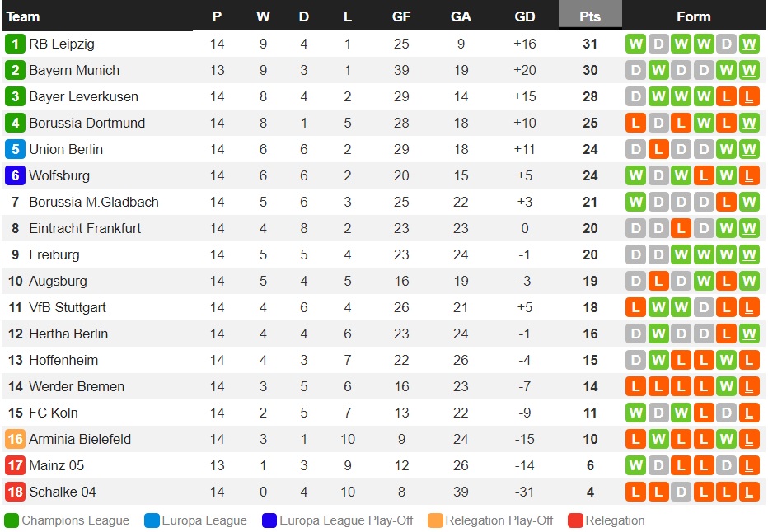768x532 pixels.
Task: Click the red position 18 rank badge
Action: pyautogui.click(x=15, y=492)
